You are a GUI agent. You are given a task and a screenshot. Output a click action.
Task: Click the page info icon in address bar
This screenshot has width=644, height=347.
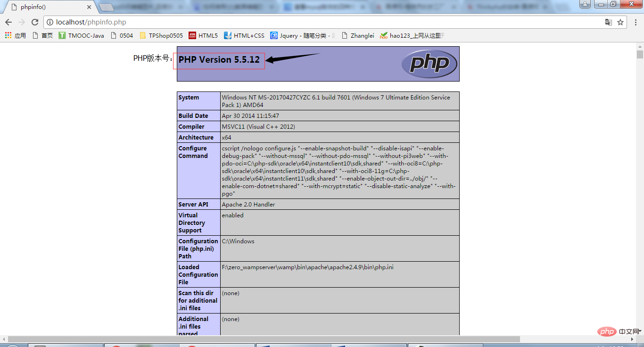point(50,22)
